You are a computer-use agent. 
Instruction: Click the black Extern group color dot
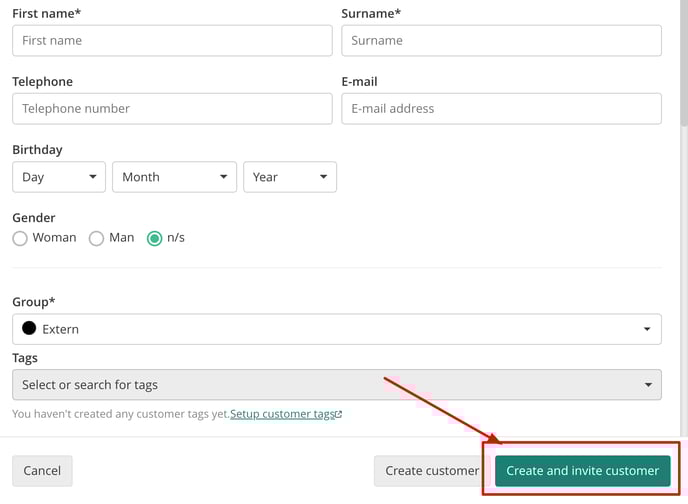tap(29, 328)
